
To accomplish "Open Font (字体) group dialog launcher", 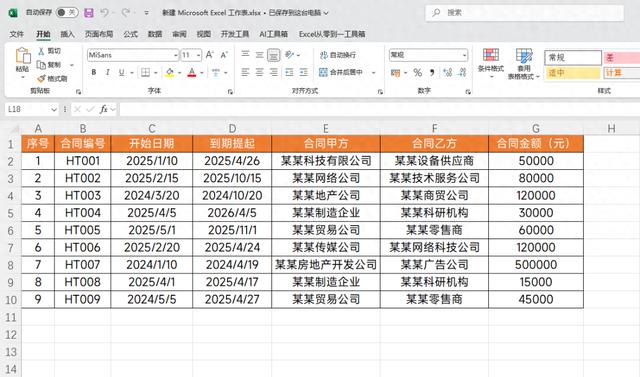I will (230, 92).
